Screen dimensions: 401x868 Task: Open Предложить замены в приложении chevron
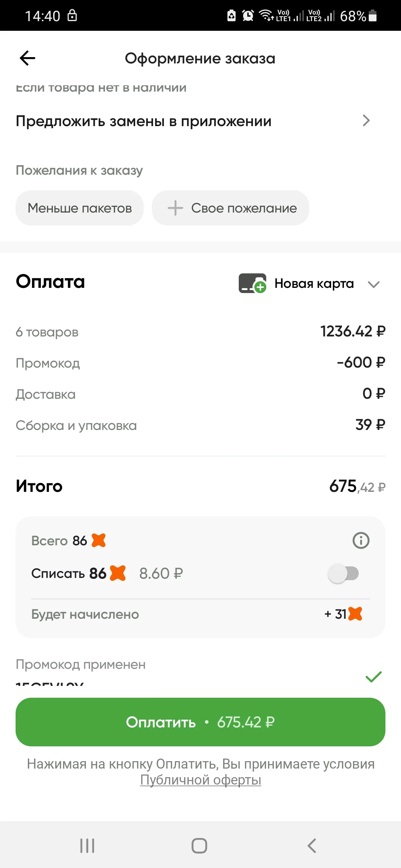(x=366, y=121)
